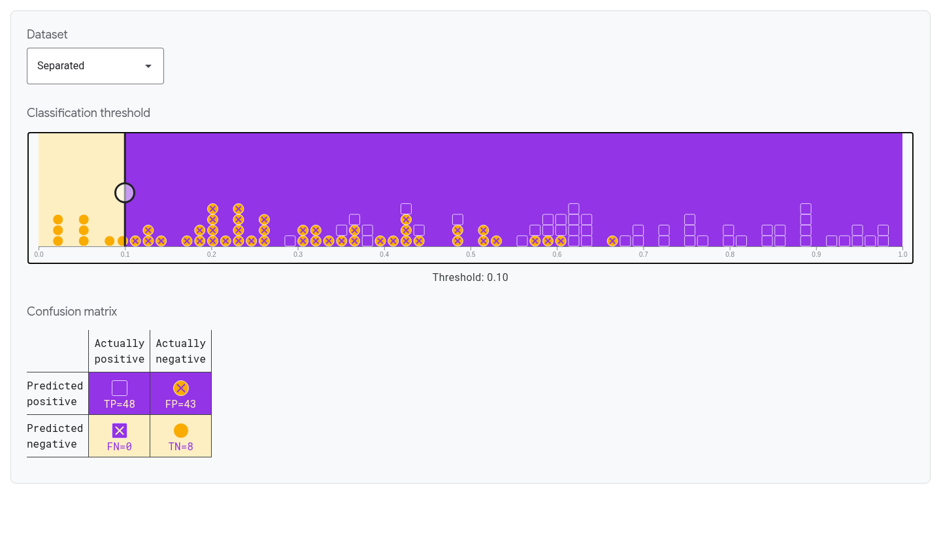The height and width of the screenshot is (560, 941).
Task: Select the TN=8 value
Action: (181, 446)
